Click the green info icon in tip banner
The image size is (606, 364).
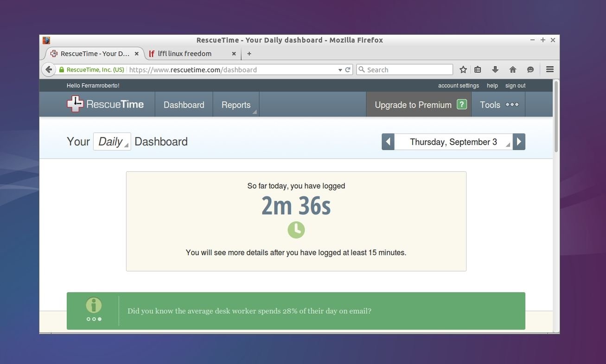pyautogui.click(x=94, y=306)
